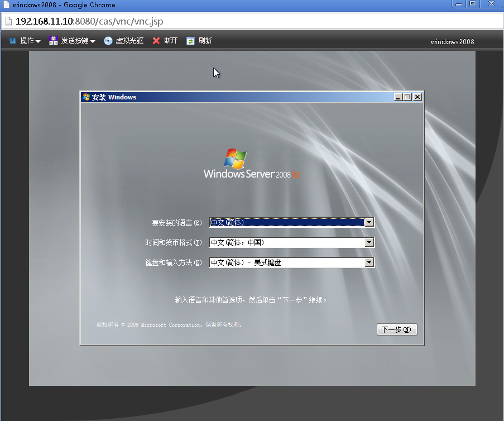Click the 操作 dropdown arrow
Viewport: 504px width, 421px height.
[x=38, y=41]
